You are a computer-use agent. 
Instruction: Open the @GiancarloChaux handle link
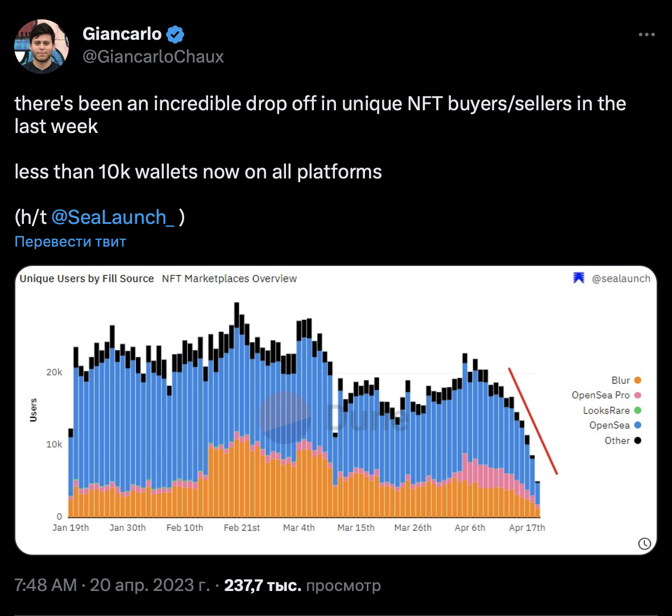coord(154,57)
